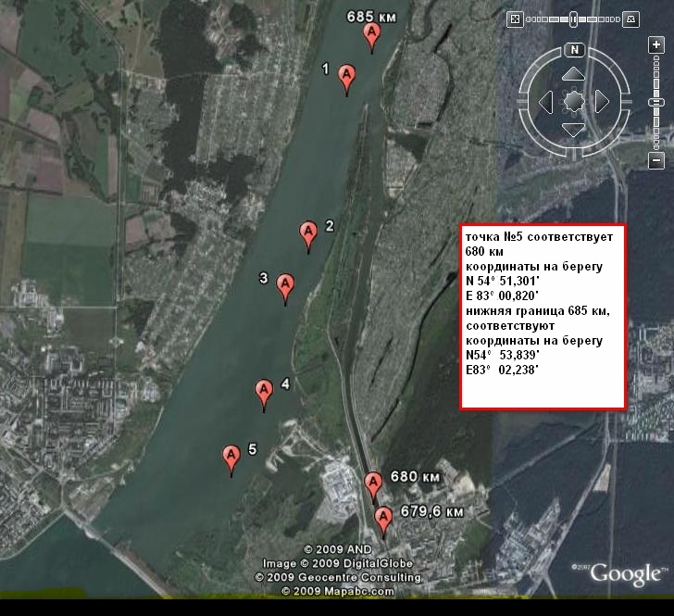
Task: Select the 685 км placemark pin
Action: point(372,35)
